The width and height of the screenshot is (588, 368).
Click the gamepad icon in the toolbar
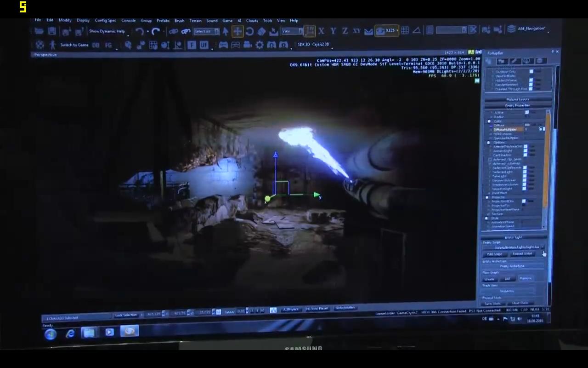coord(223,45)
